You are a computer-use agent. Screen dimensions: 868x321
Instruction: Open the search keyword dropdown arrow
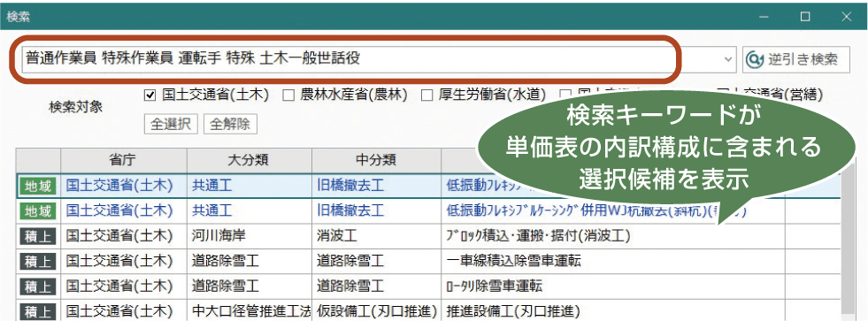click(728, 59)
